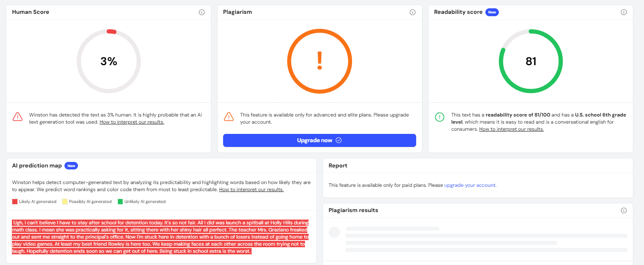
Task: Click the large orange exclamation plagiarism circle
Action: 320,61
